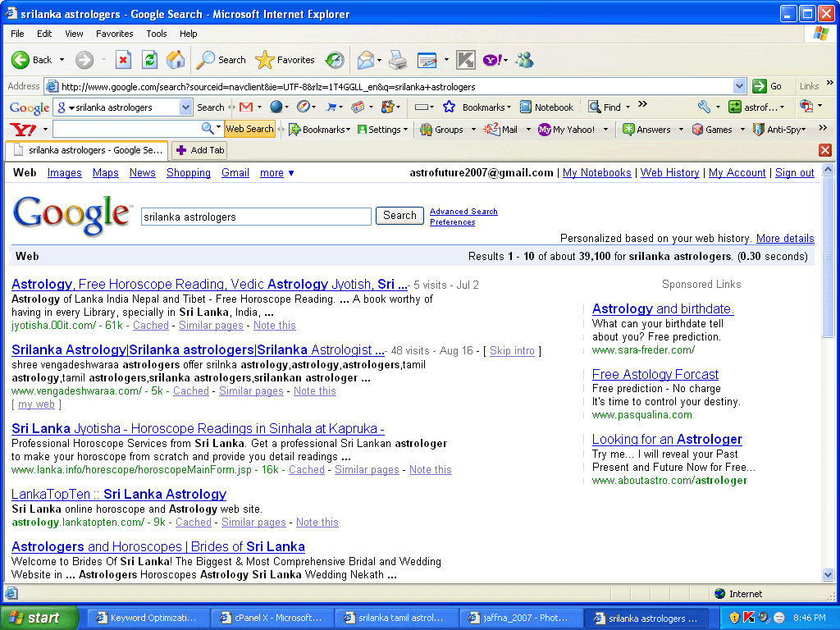Click the Print icon
The image size is (840, 630).
click(398, 60)
